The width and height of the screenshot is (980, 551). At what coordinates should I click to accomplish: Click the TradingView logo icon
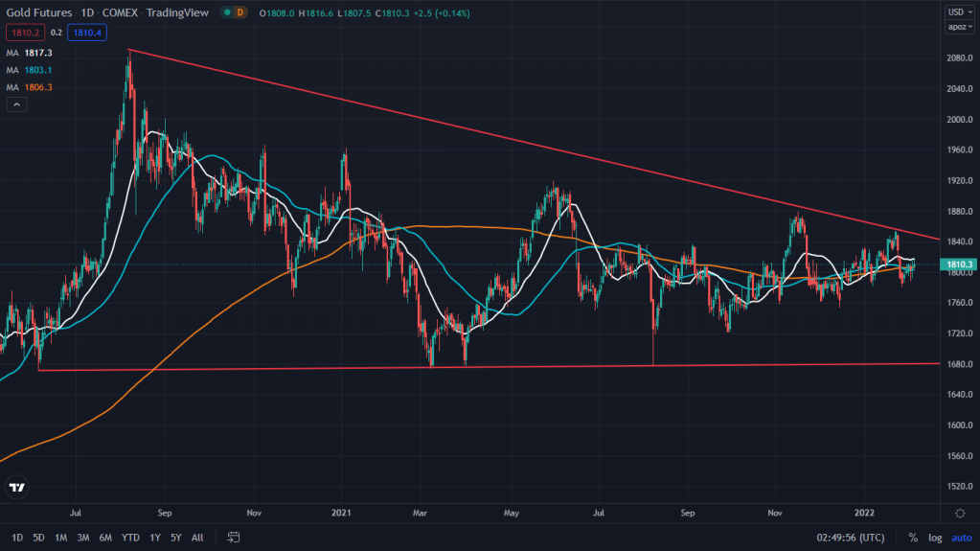15,488
